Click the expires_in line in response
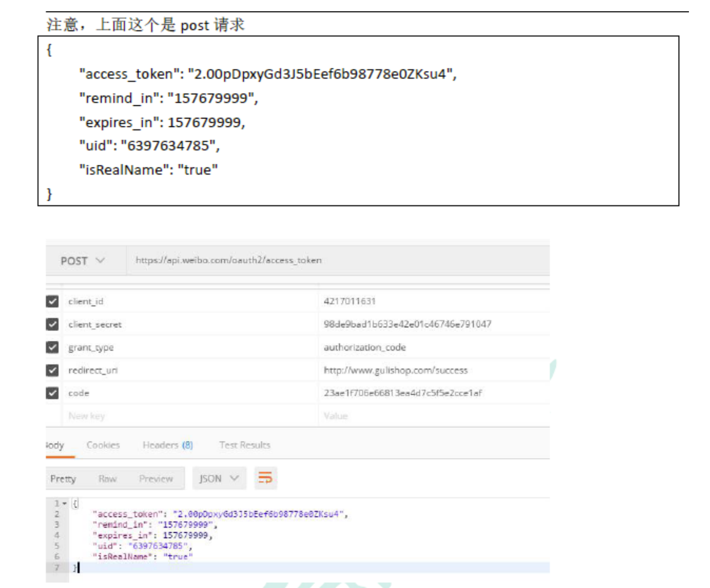Screen dimensions: 710x588 (153, 535)
